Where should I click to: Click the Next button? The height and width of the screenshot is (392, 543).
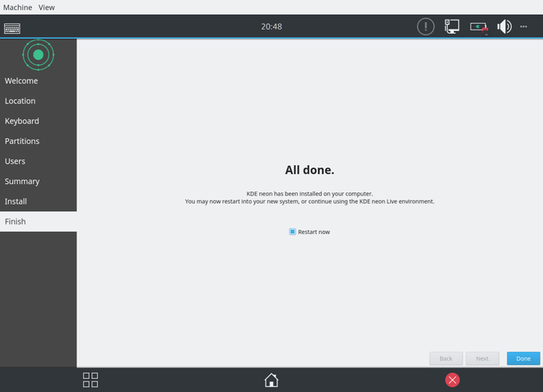[482, 358]
